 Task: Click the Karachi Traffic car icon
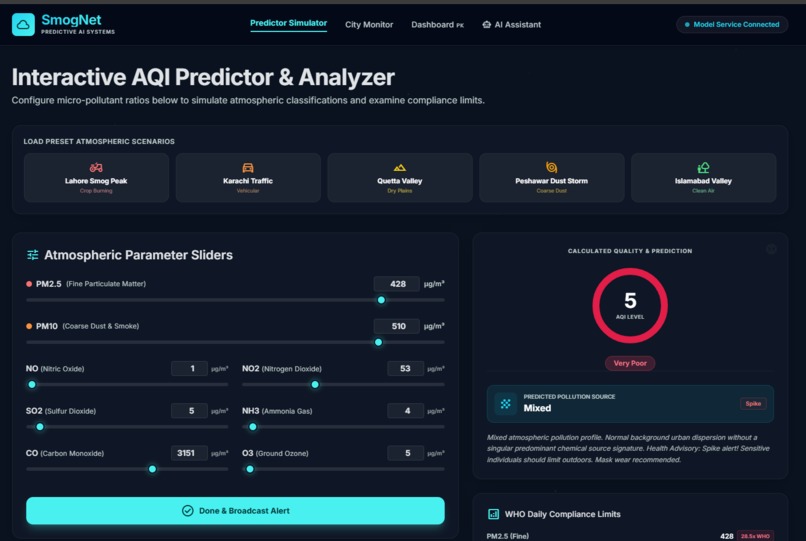coord(248,167)
